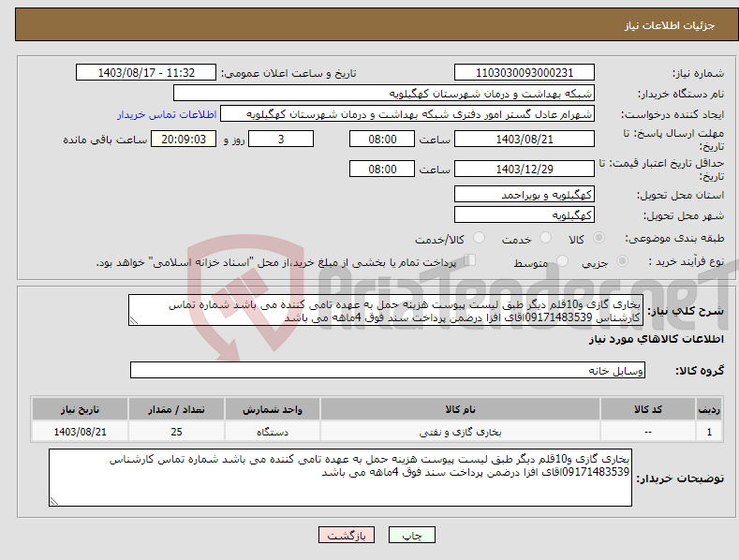The image size is (739, 560).
Task: Click the price validity date 1403/12/29 field
Action: pyautogui.click(x=525, y=169)
